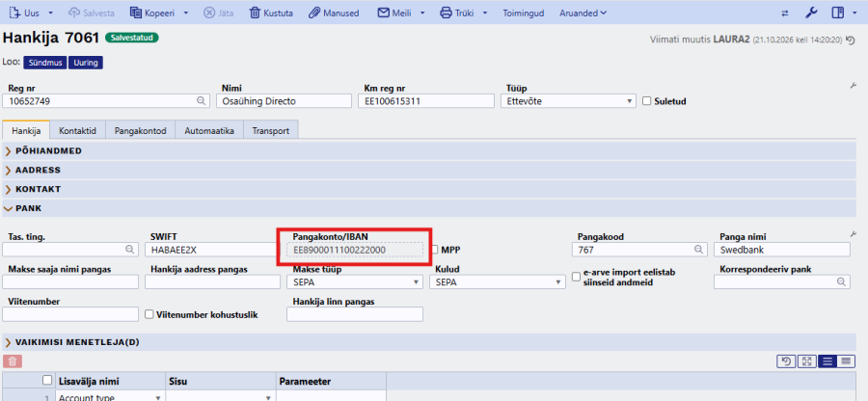This screenshot has height=401, width=868.
Task: Toggle the select-all checkbox in table header
Action: click(x=47, y=380)
